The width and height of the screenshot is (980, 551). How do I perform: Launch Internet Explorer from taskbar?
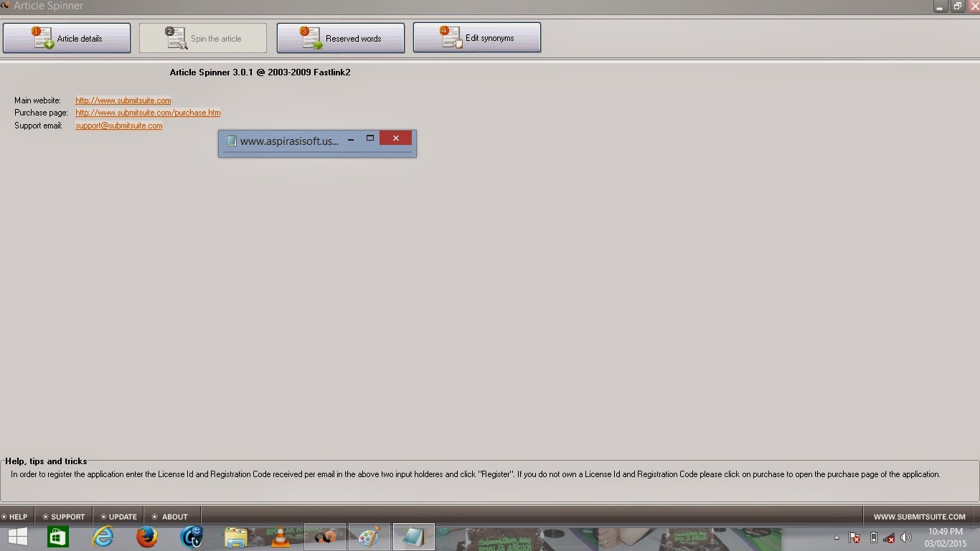(x=103, y=537)
